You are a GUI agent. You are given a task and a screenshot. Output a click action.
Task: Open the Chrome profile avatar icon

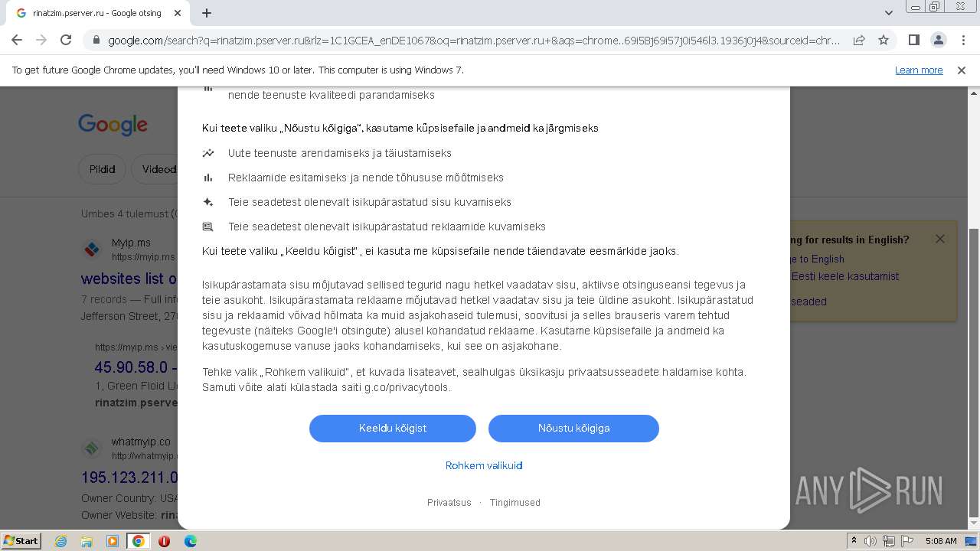click(938, 40)
